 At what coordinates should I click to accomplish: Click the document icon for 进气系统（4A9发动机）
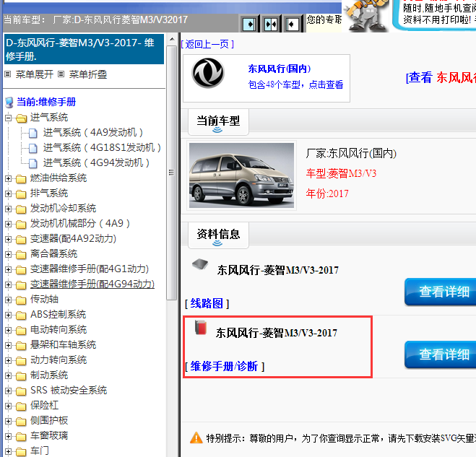(x=33, y=133)
